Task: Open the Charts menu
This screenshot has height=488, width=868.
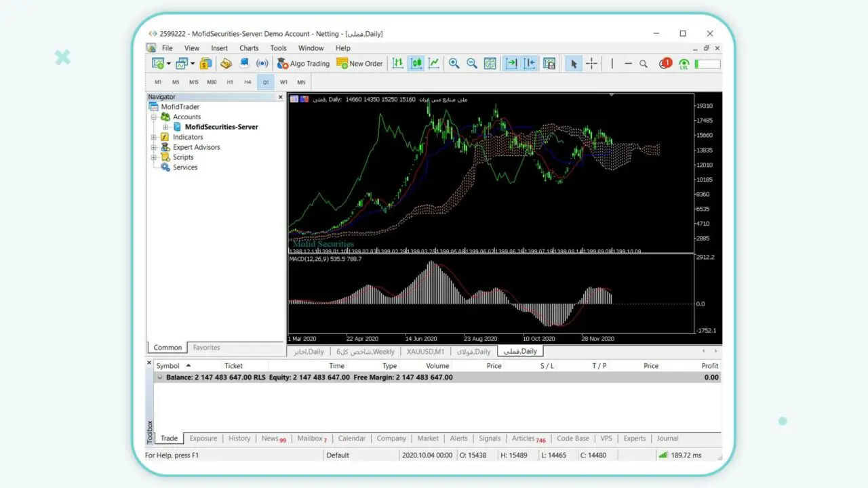Action: (248, 48)
